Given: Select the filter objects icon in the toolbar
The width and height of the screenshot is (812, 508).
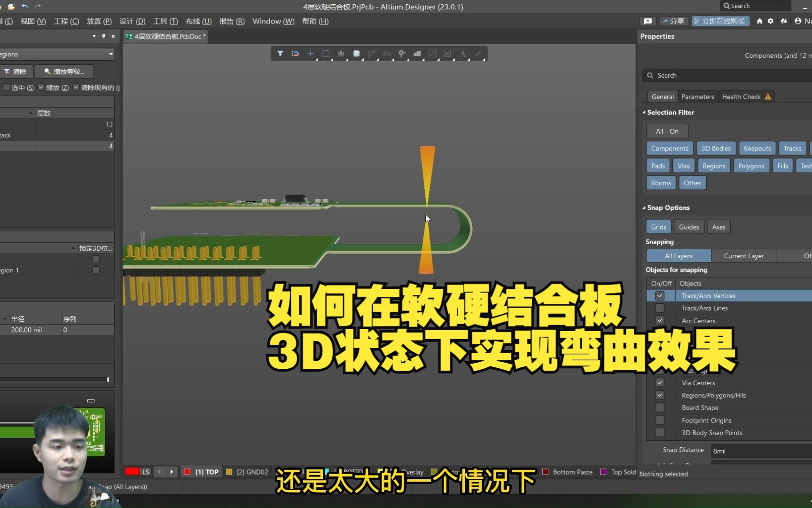Looking at the screenshot, I should 281,54.
